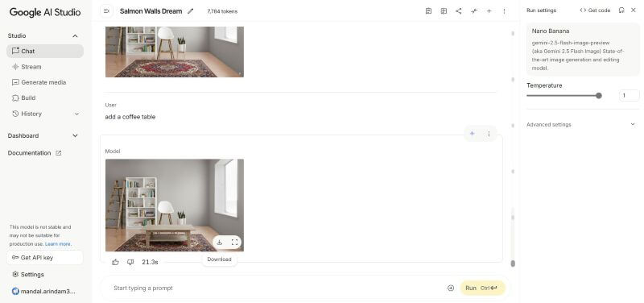Edit the Salmon Walls Dream title
The height and width of the screenshot is (303, 644).
tap(190, 11)
